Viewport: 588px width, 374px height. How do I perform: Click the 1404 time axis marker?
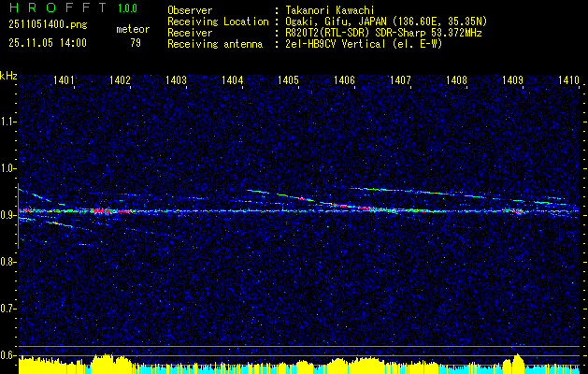coord(232,79)
